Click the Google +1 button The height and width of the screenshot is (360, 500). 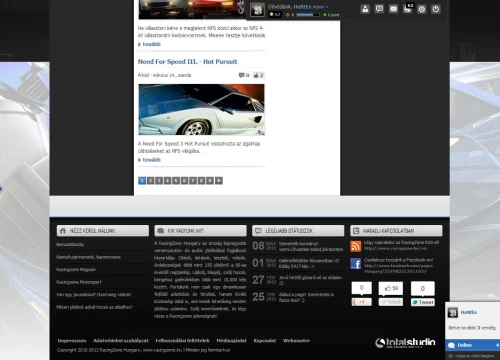pos(361,302)
